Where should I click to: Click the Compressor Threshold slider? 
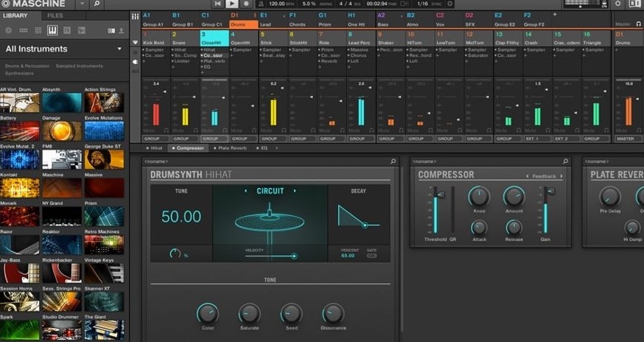[x=437, y=211]
